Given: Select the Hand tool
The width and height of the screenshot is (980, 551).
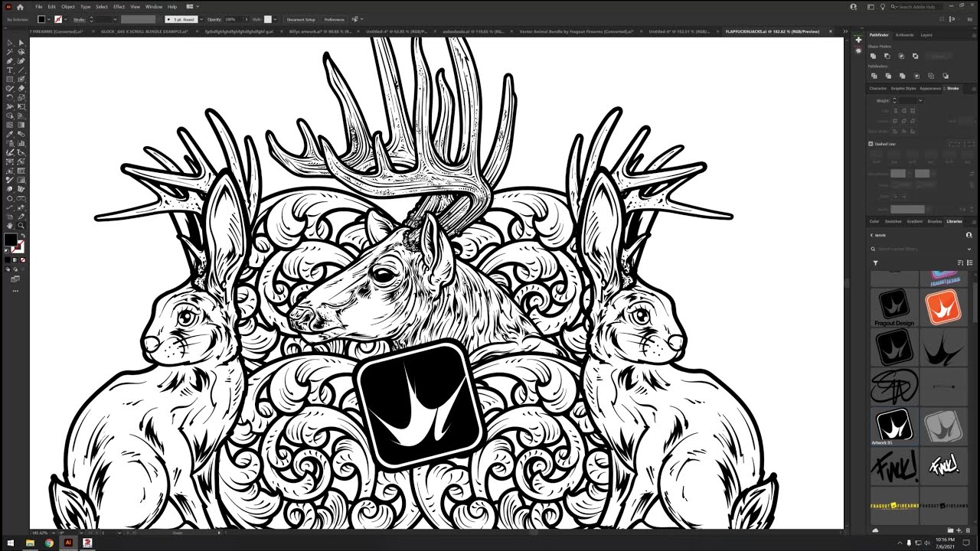Looking at the screenshot, I should coord(9,226).
